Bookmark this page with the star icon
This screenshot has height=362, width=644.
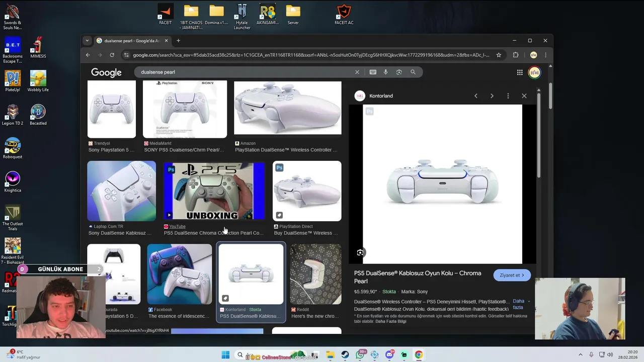[499, 55]
